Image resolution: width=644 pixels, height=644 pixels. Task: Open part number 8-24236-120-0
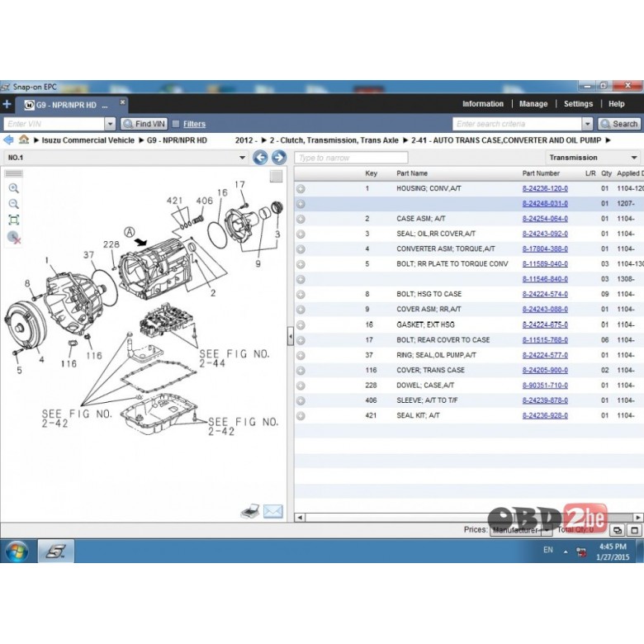[545, 188]
